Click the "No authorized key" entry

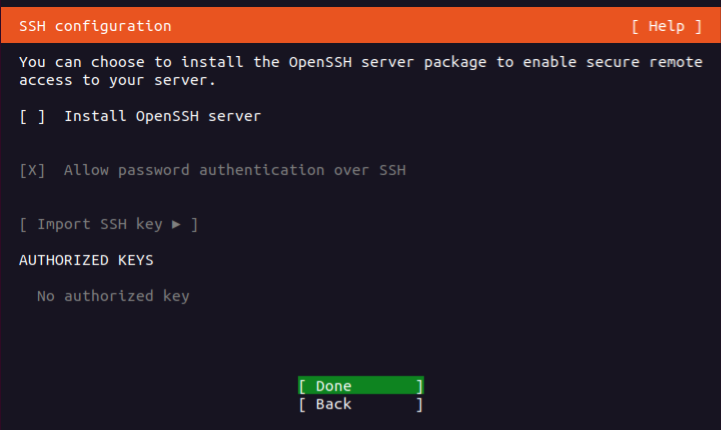point(113,296)
